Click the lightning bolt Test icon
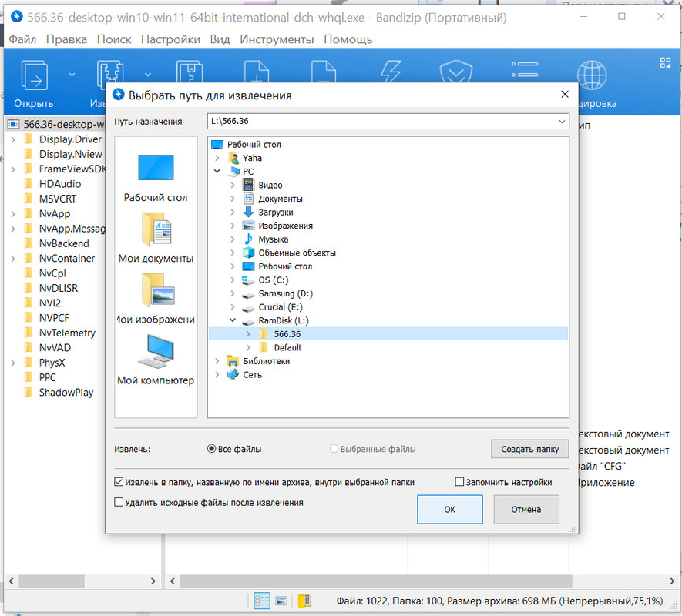The width and height of the screenshot is (682, 616). point(391,72)
